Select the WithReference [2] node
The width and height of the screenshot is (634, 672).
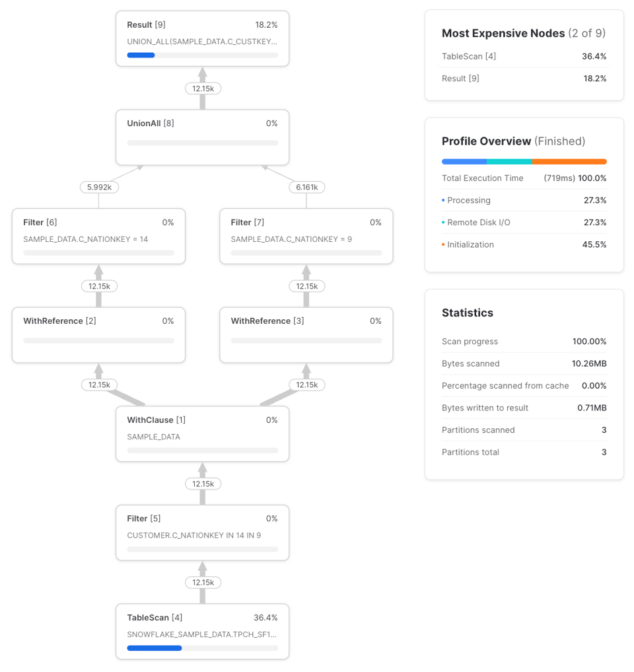98,335
